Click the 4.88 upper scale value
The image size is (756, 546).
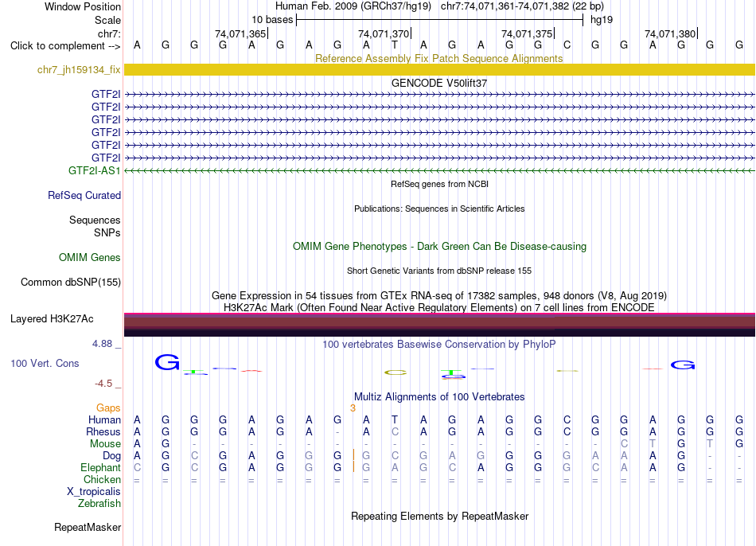(102, 343)
